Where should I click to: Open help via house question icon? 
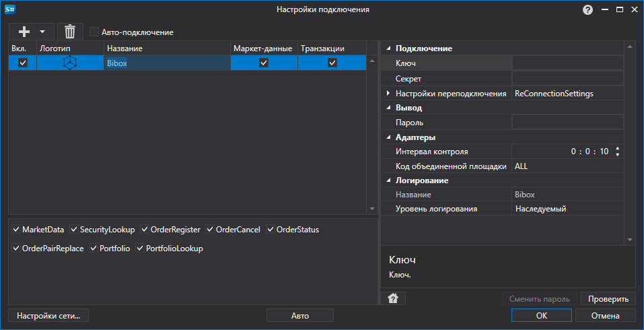393,298
